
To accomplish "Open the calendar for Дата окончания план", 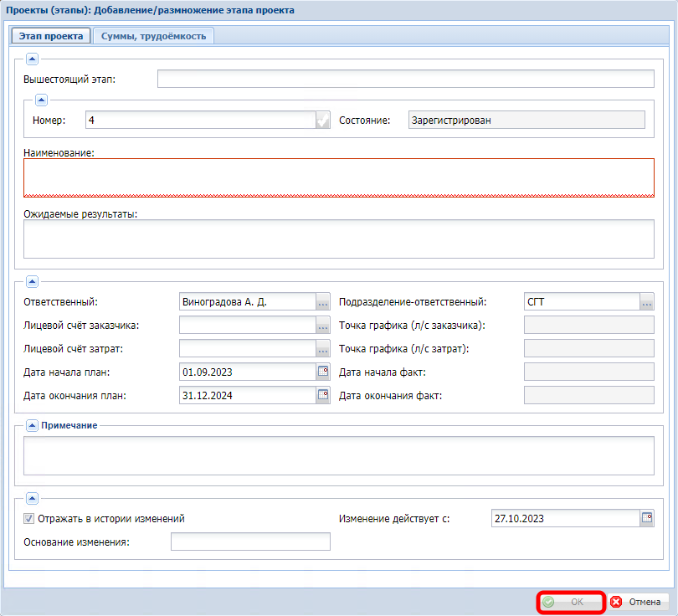I will point(322,395).
